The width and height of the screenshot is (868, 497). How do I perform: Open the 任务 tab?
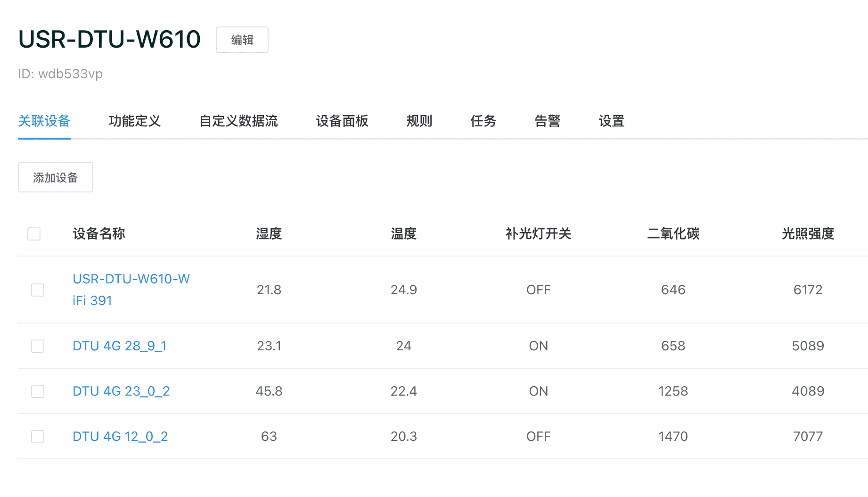click(x=483, y=121)
